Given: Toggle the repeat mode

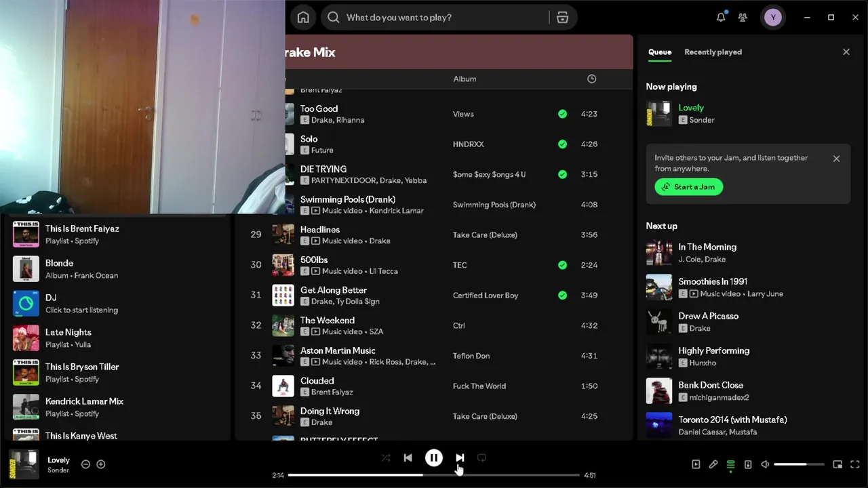Looking at the screenshot, I should point(481,458).
